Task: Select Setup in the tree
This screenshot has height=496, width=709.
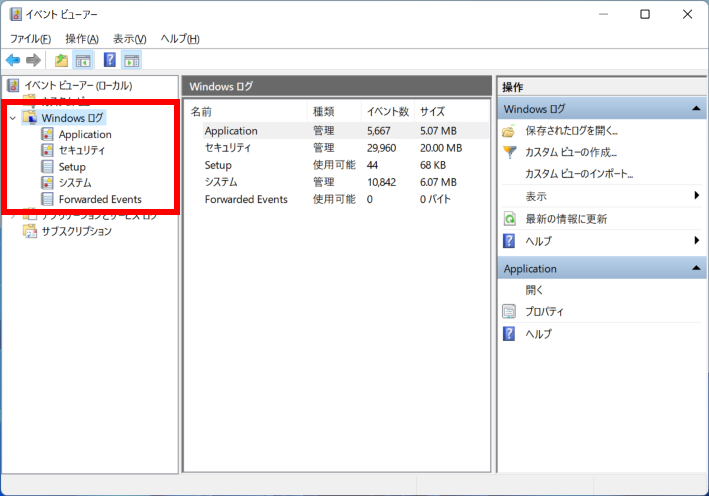Action: (72, 167)
